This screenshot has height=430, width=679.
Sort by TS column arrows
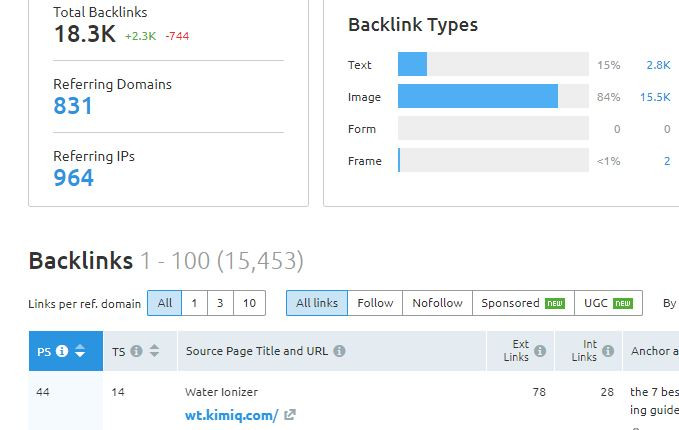click(x=155, y=351)
